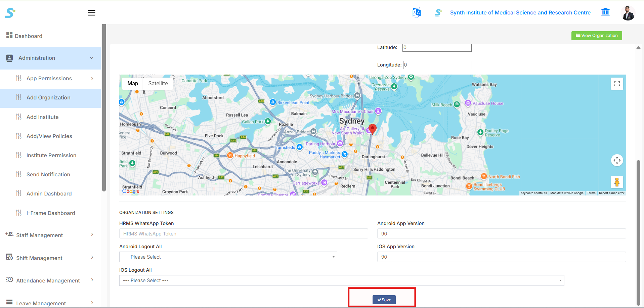
Task: Click the Happyfield restaurant map pin
Action: 230,155
